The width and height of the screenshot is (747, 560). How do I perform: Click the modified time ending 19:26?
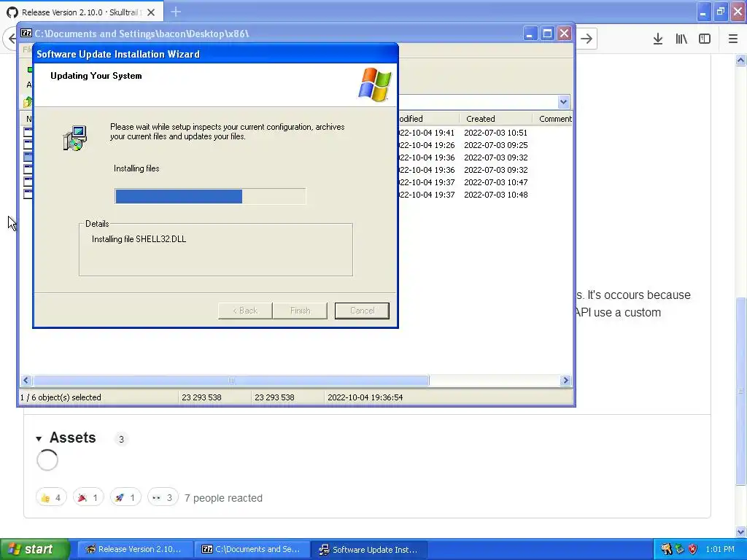tap(426, 145)
